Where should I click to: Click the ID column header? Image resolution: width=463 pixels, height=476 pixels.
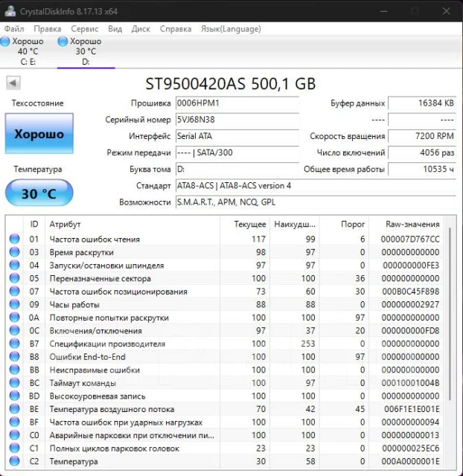34,225
